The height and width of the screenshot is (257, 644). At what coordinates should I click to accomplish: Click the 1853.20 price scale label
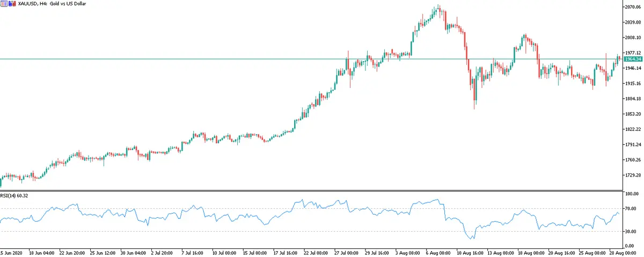633,114
